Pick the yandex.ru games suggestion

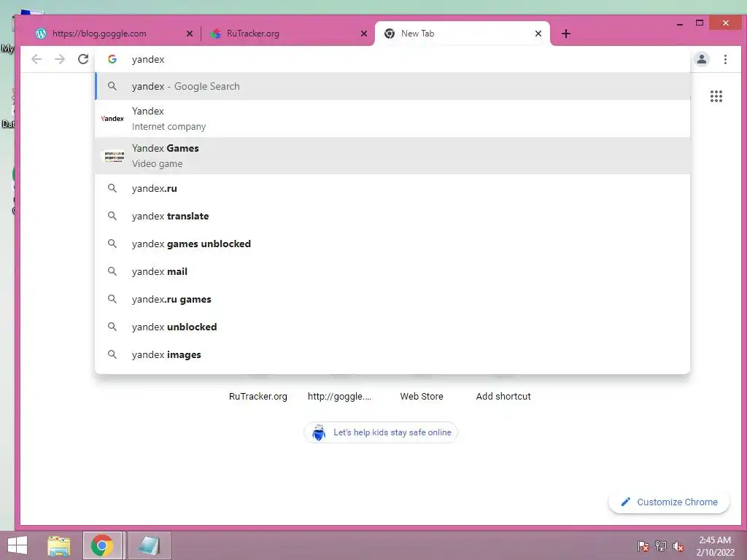tap(392, 299)
